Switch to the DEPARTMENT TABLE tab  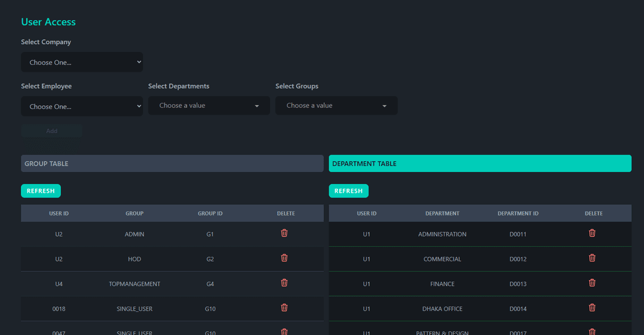[480, 164]
